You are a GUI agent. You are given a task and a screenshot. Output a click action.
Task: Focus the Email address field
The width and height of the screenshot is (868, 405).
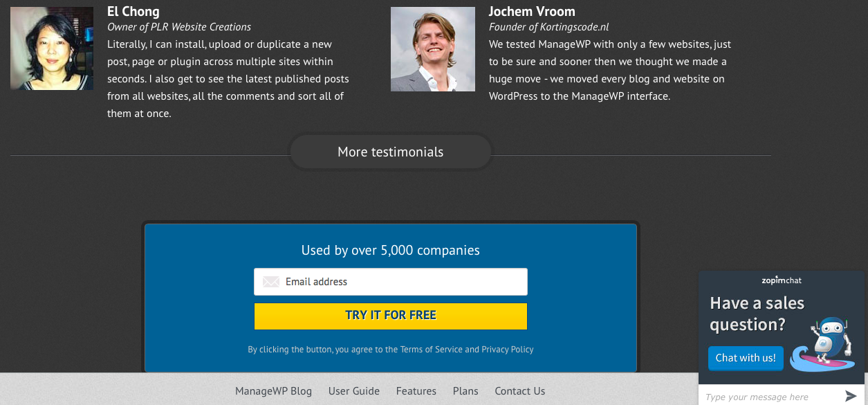[x=401, y=282]
